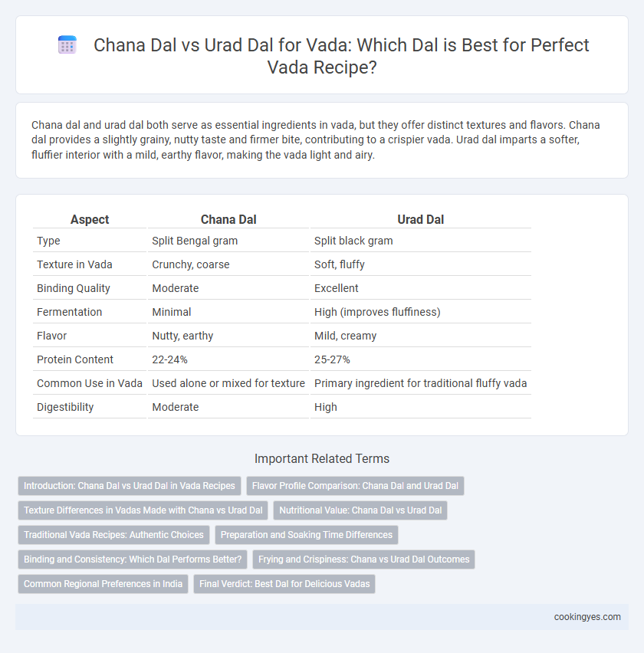This screenshot has width=644, height=653.
Task: Choose the Frying and Crispiness tag
Action: 363,559
